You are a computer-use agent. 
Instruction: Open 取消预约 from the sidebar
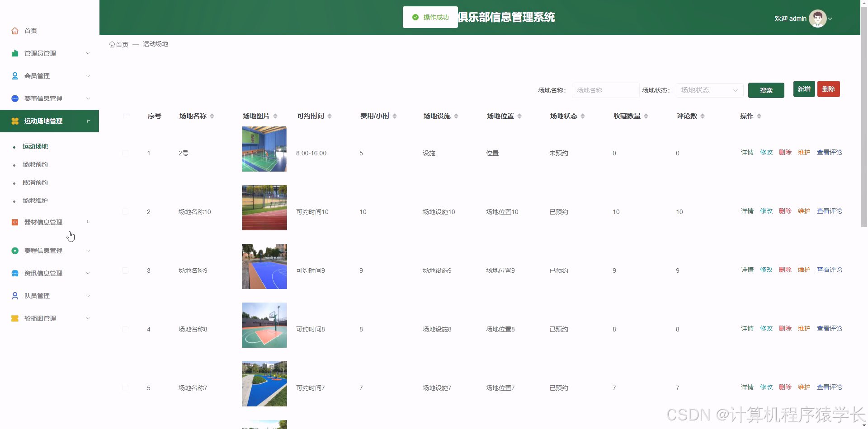coord(35,182)
